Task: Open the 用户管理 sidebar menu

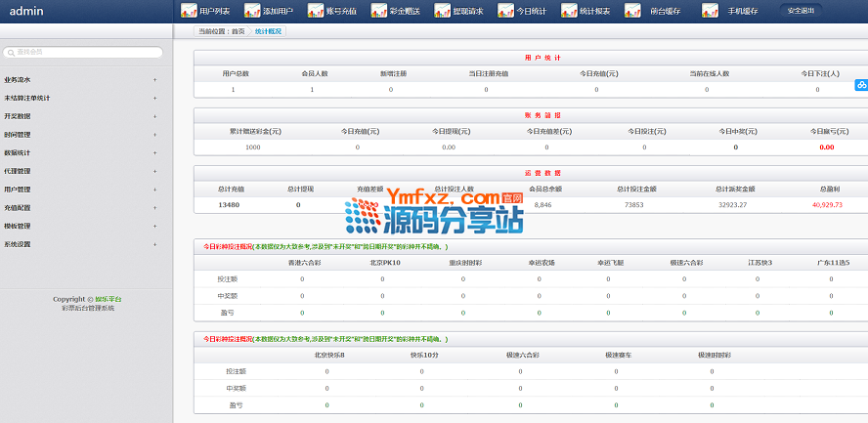Action: pyautogui.click(x=78, y=190)
